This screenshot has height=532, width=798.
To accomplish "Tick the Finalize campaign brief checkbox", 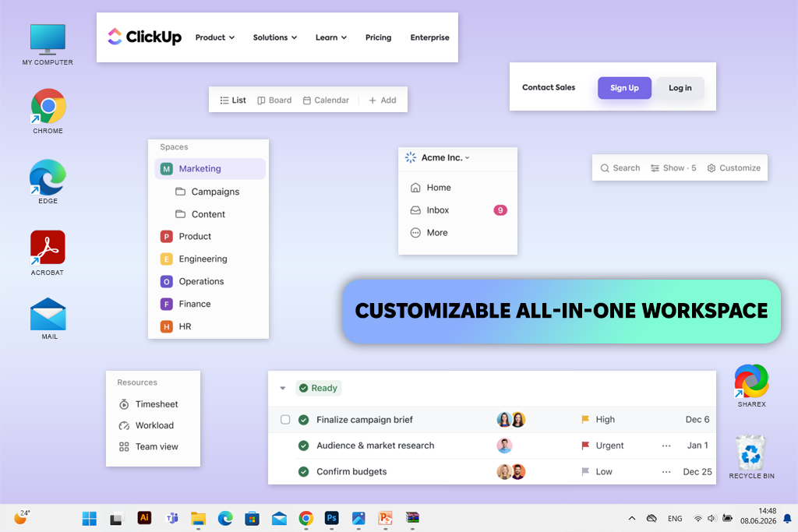I will [x=285, y=420].
